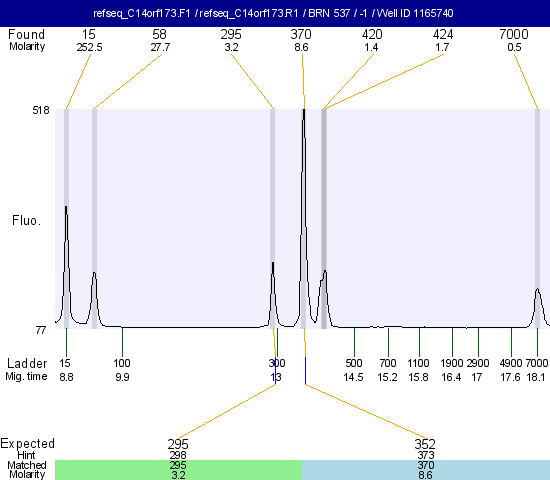Image resolution: width=550 pixels, height=480 pixels.
Task: Select the Expected 295 value
Action: 178,444
